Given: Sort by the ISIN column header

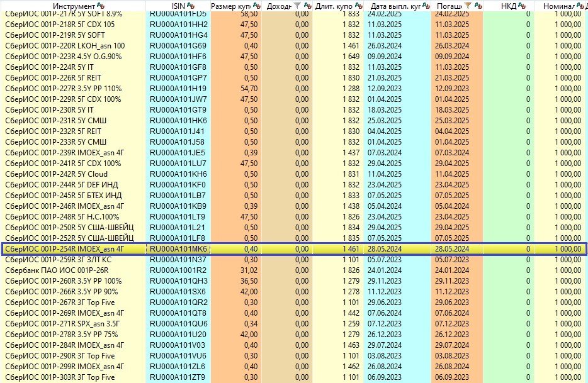Looking at the screenshot, I should point(179,6).
